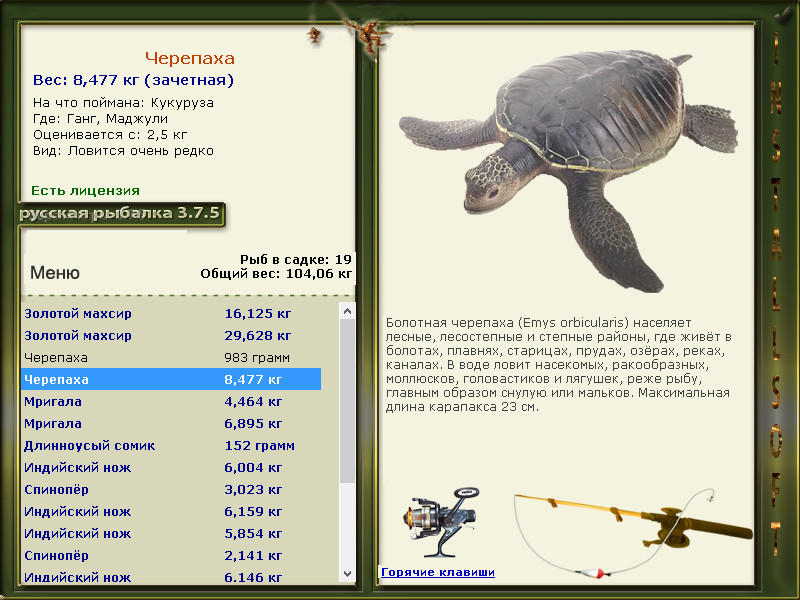Click the spinning reel icon
The width and height of the screenshot is (800, 600).
[441, 521]
